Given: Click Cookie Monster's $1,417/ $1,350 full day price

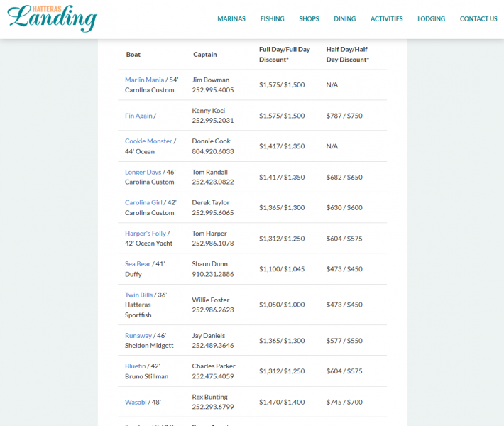Looking at the screenshot, I should coord(282,146).
